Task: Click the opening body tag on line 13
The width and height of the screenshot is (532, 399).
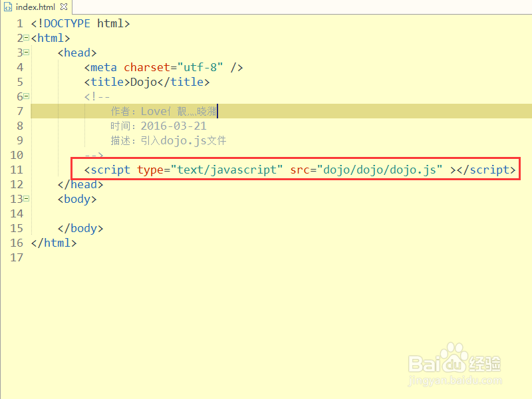Action: [77, 199]
